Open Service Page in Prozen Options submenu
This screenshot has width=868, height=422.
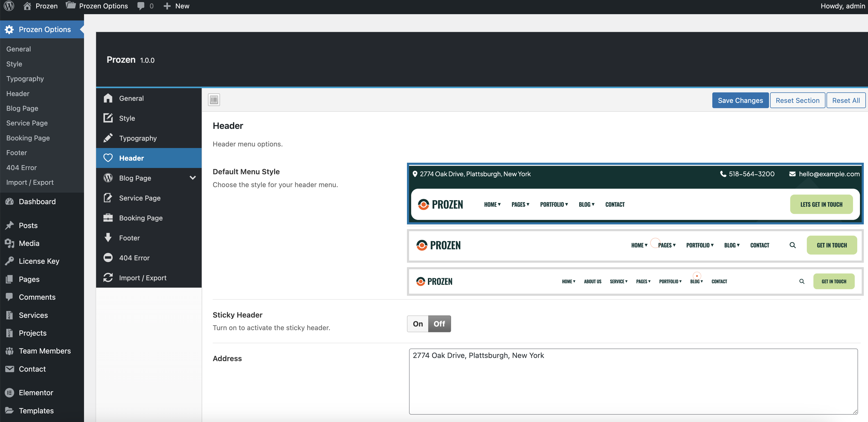pyautogui.click(x=27, y=123)
